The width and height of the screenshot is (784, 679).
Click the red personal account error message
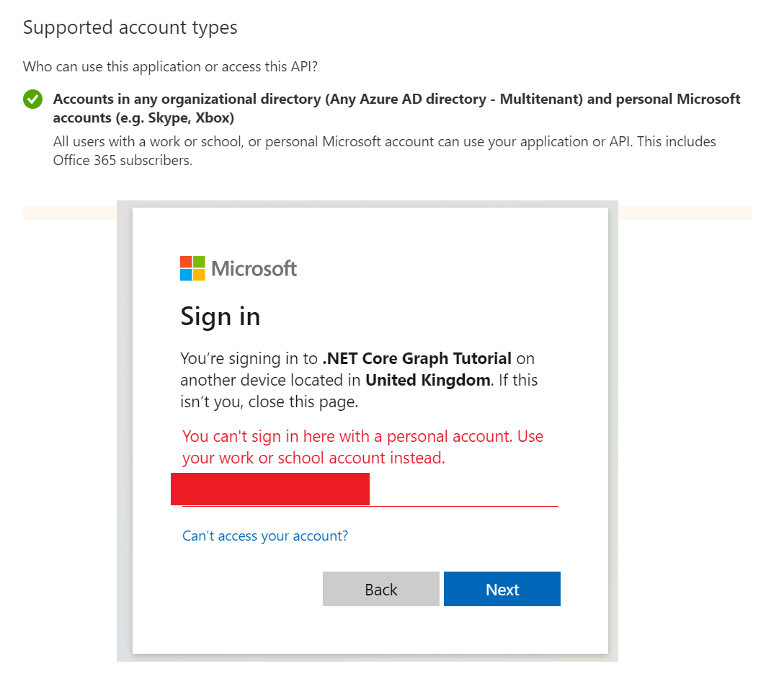(x=362, y=447)
